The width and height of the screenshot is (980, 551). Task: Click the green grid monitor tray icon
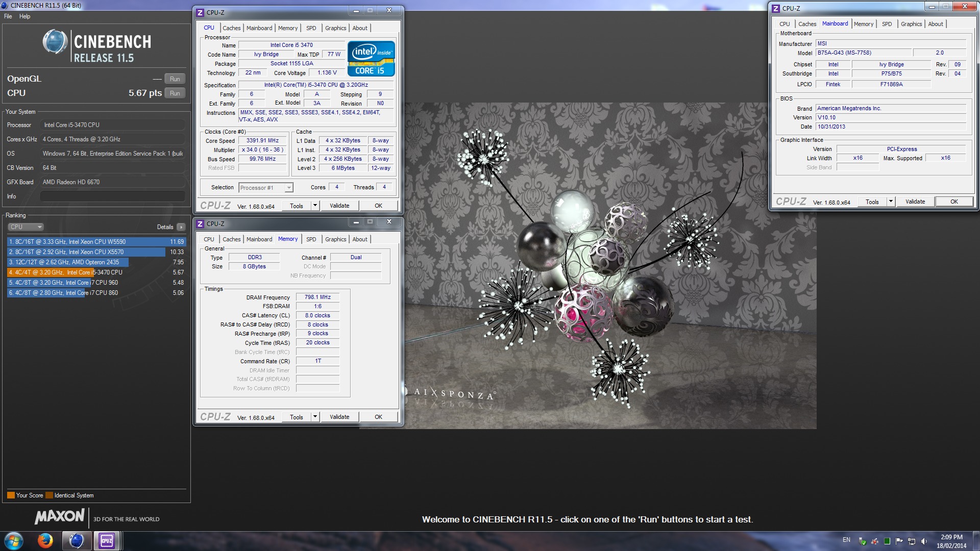point(887,541)
